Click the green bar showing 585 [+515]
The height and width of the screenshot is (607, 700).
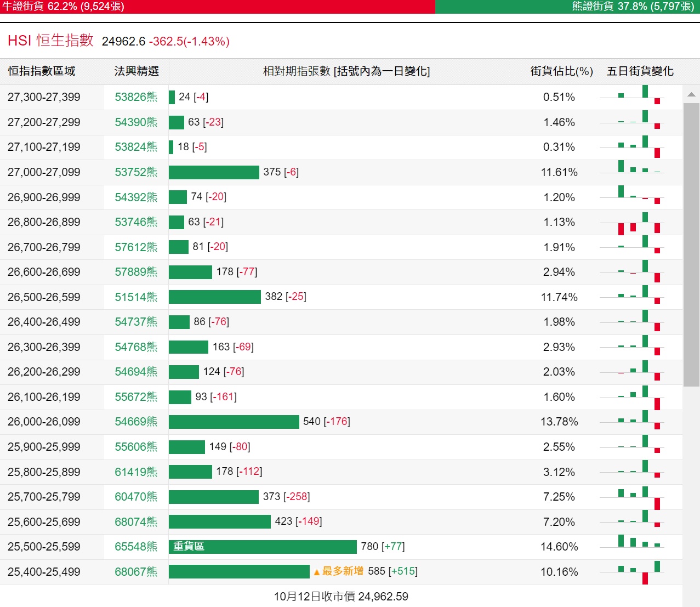click(239, 571)
